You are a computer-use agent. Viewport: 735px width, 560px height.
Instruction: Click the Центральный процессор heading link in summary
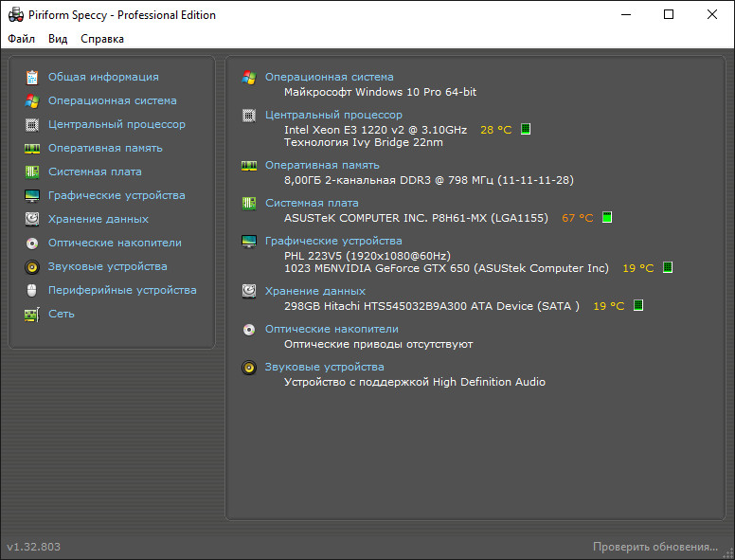tap(333, 115)
